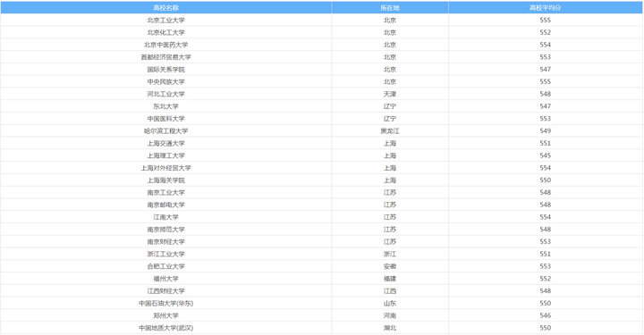This screenshot has width=644, height=335.
Task: Click 天津 location in 河北工业大学 row
Action: (390, 94)
